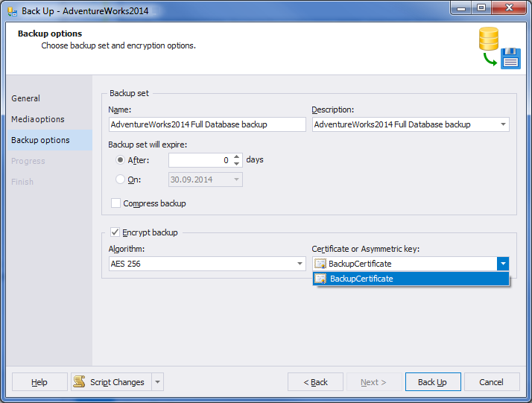Click the Script Changes scroll icon

pos(80,381)
